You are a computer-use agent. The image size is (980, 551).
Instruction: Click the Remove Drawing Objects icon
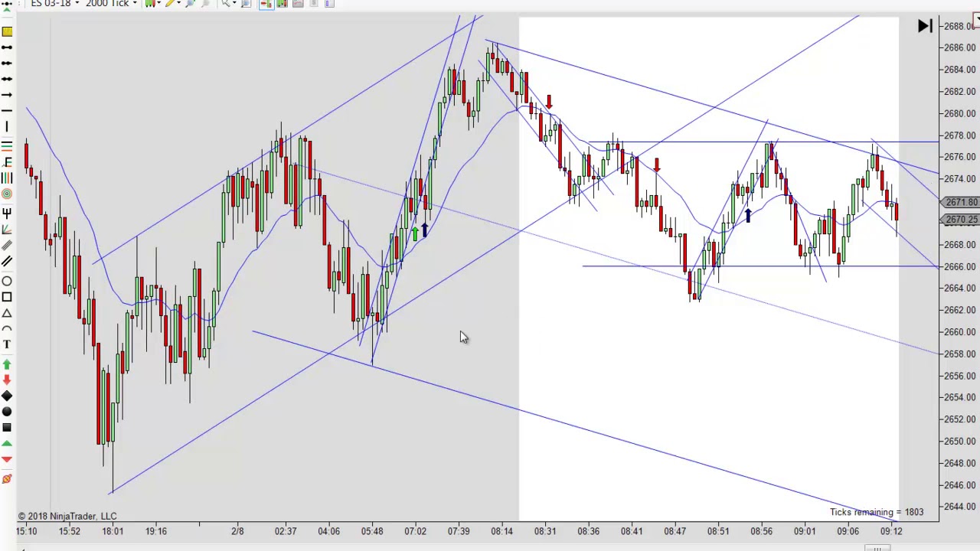[x=6, y=479]
